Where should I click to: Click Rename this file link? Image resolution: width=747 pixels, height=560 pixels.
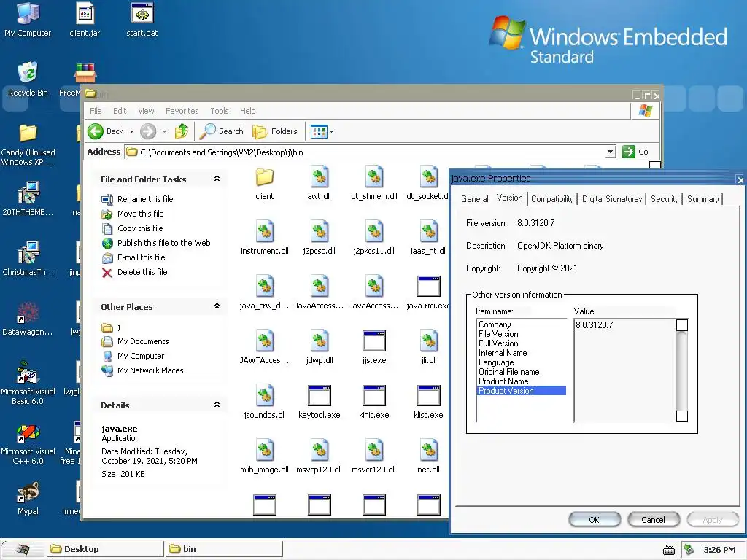pos(145,199)
